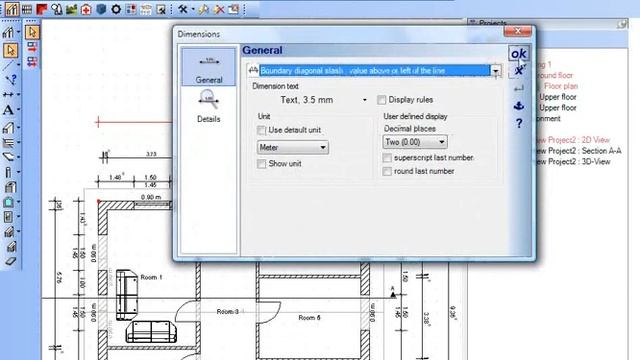Expand the arrow beside the line tool
This screenshot has width=640, height=360.
click(x=19, y=65)
